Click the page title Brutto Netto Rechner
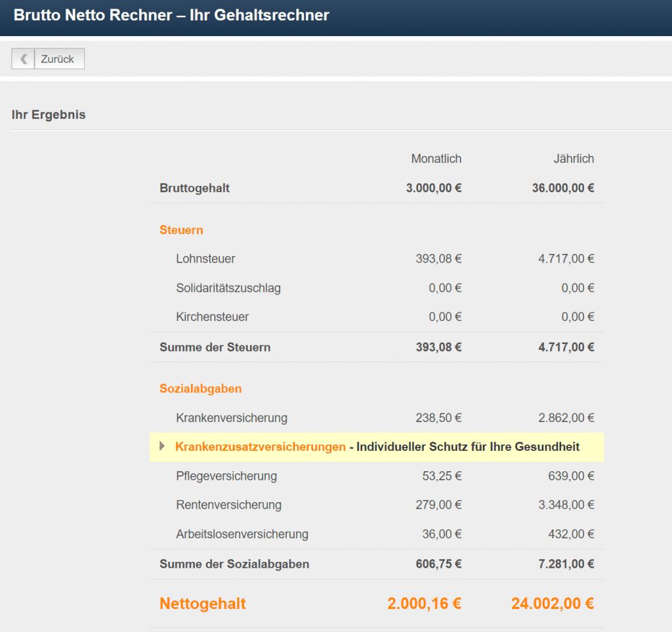This screenshot has height=632, width=672. (171, 15)
